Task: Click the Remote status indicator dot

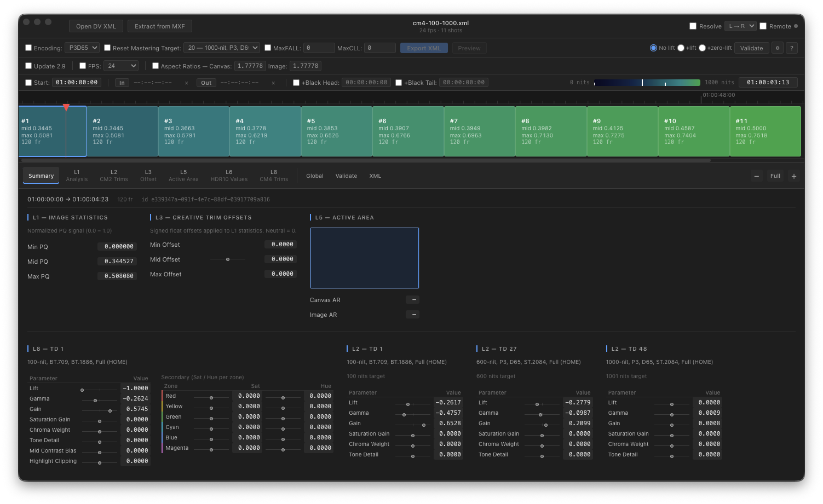Action: click(795, 26)
